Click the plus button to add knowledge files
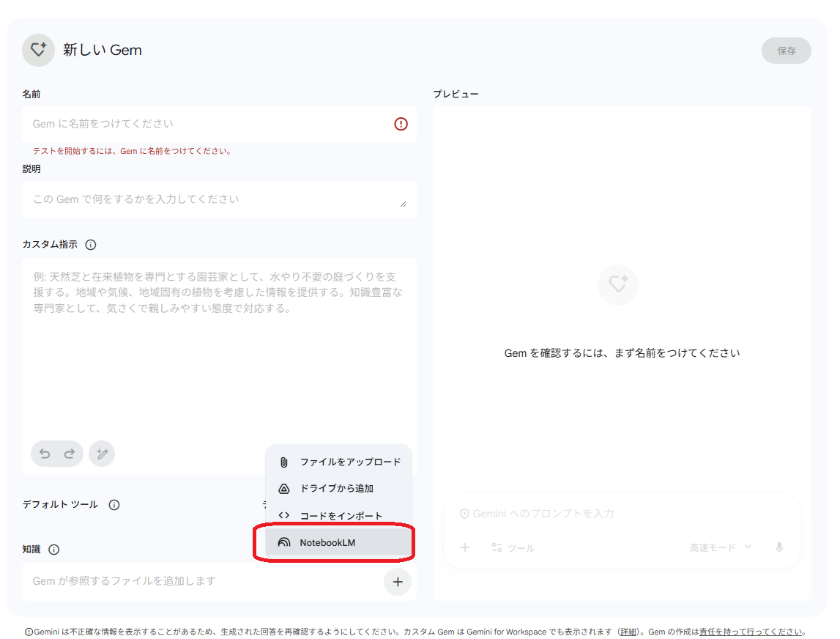Image resolution: width=840 pixels, height=639 pixels. 398,581
